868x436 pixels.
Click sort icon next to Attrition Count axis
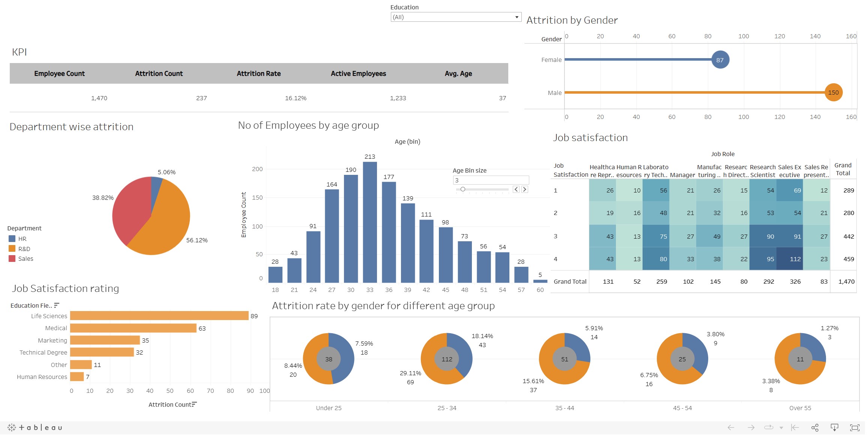[194, 404]
